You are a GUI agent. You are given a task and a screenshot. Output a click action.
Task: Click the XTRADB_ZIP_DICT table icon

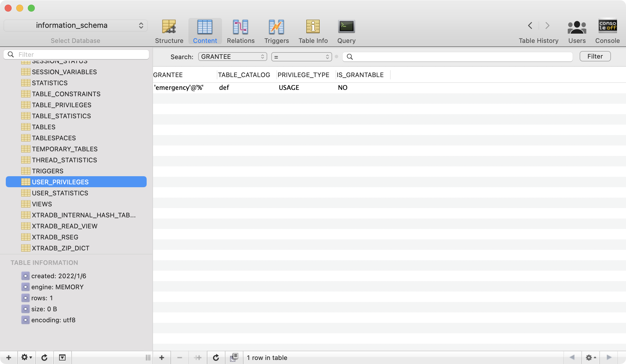[x=26, y=248]
